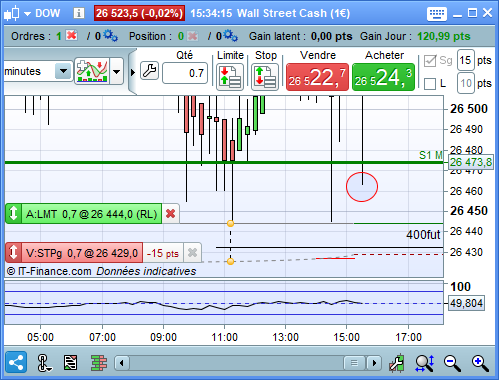Click the 49,804 indicator value
Viewport: 499px width, 380px height.
466,303
